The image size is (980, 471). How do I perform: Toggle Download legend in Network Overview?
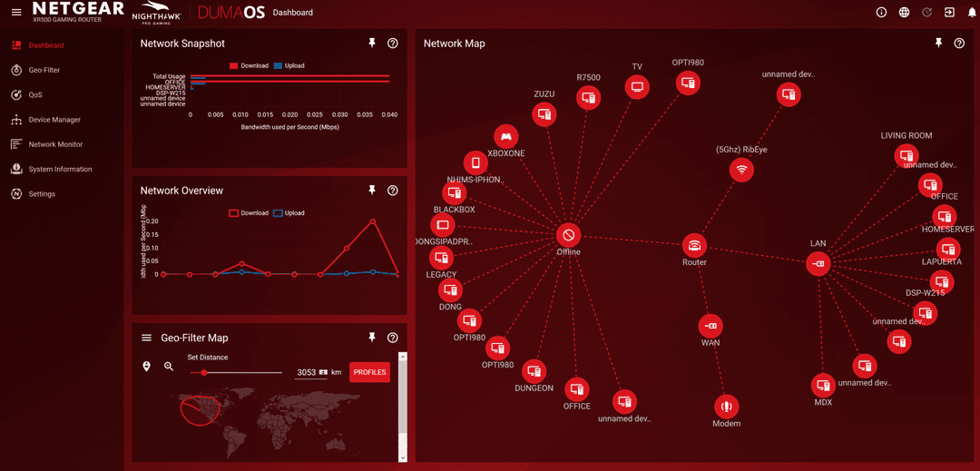pos(249,213)
